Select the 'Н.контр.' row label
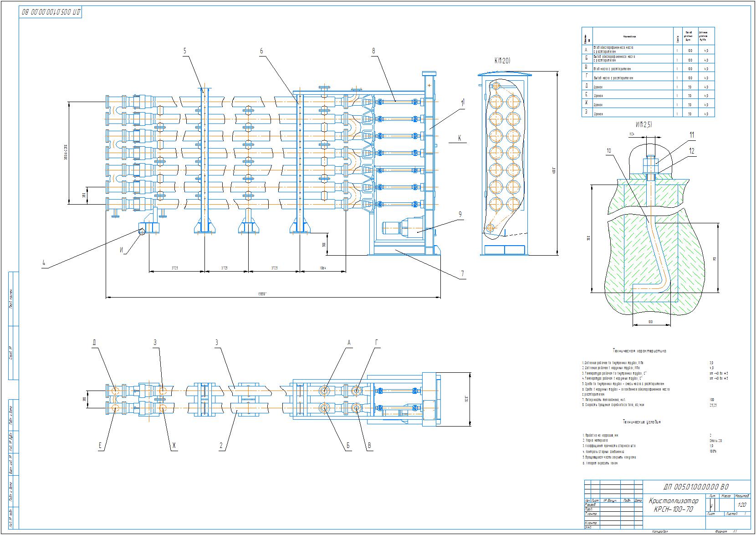This screenshot has height=535, width=756. pyautogui.click(x=591, y=523)
